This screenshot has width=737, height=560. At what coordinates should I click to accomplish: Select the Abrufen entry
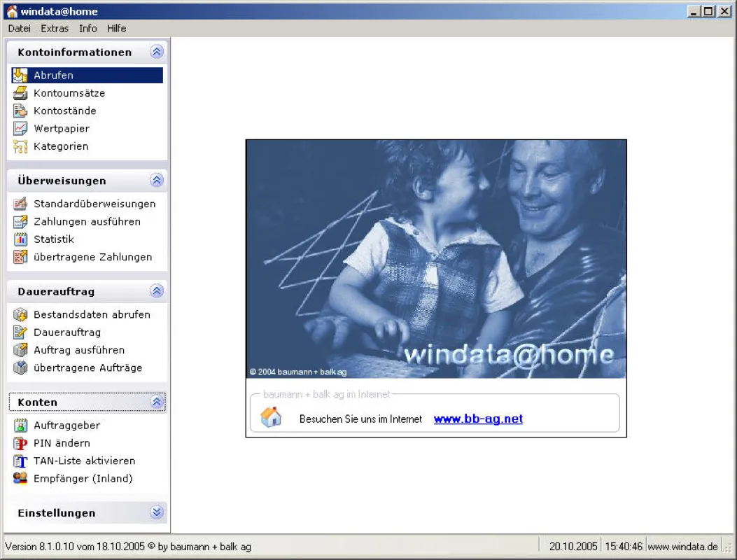87,75
